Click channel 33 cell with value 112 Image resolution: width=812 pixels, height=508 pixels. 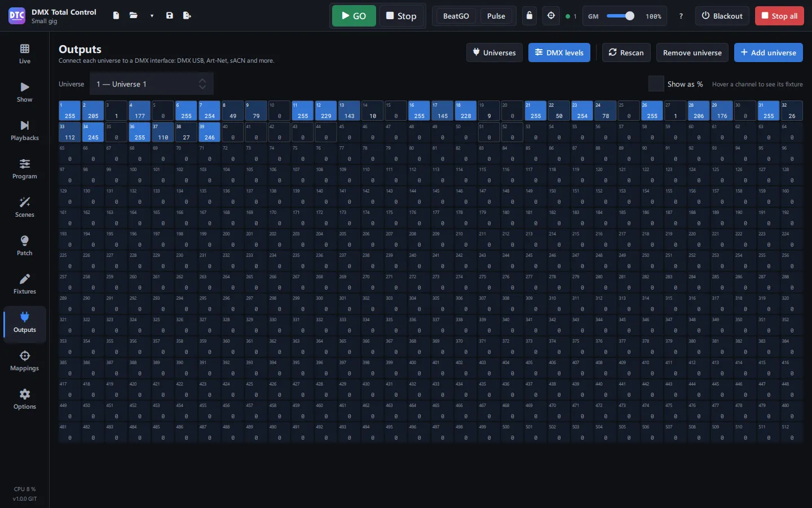tap(70, 132)
